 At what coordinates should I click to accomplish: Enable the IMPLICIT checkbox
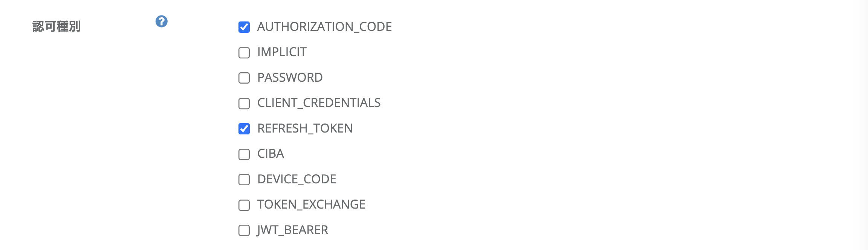click(244, 53)
